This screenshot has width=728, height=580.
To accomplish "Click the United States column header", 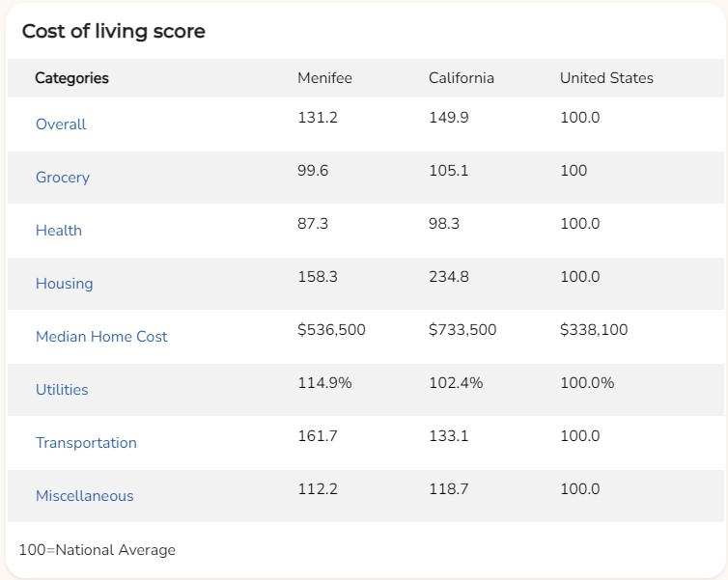I will 606,78.
